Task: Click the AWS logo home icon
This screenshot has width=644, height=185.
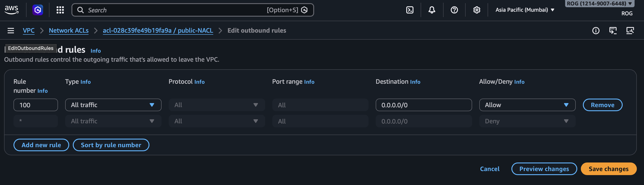Action: click(11, 10)
